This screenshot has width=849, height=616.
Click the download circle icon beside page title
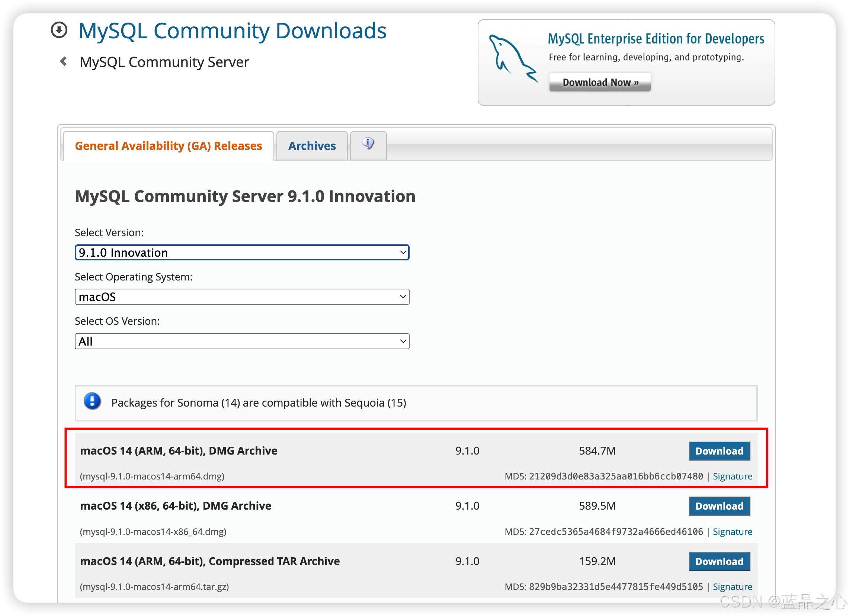59,30
